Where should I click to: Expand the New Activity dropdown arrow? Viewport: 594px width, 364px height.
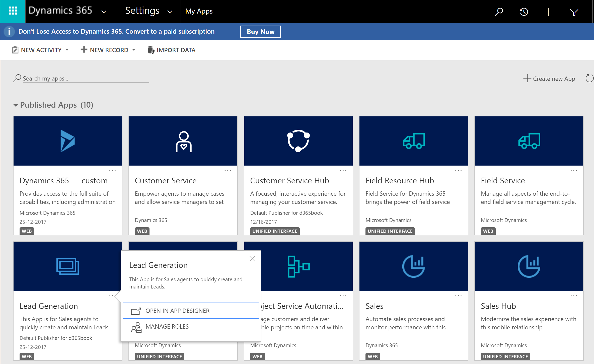67,50
